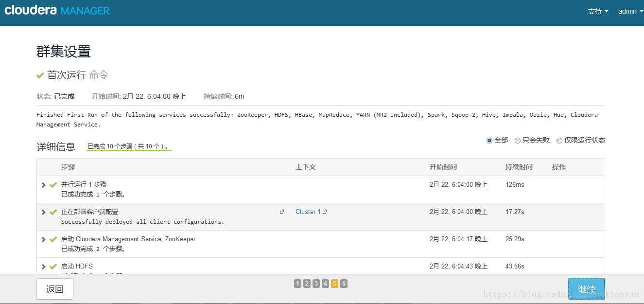This screenshot has width=644, height=304.
Task: Click start time 2月 22, 6:04:43 晚上
Action: (458, 267)
